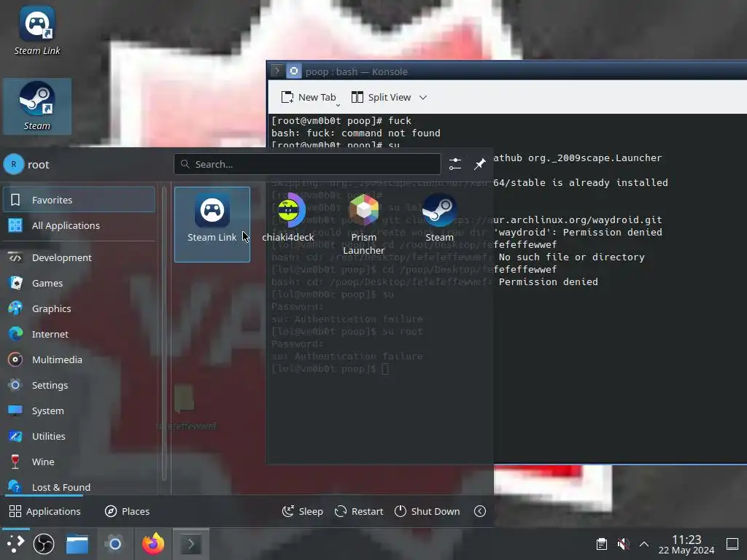Open Dolphin file manager from taskbar
The image size is (747, 560).
coord(77,544)
